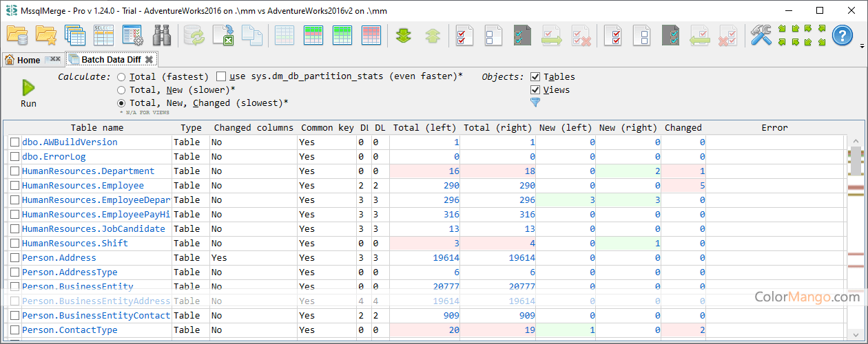
Task: Close the Batch Data Diff tab
Action: point(149,60)
